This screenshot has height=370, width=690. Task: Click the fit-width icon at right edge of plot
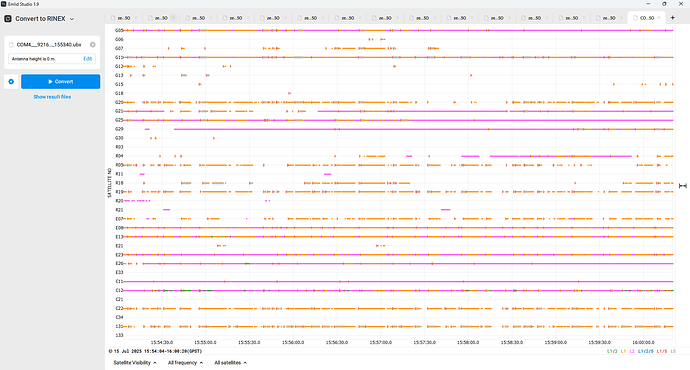(x=683, y=186)
